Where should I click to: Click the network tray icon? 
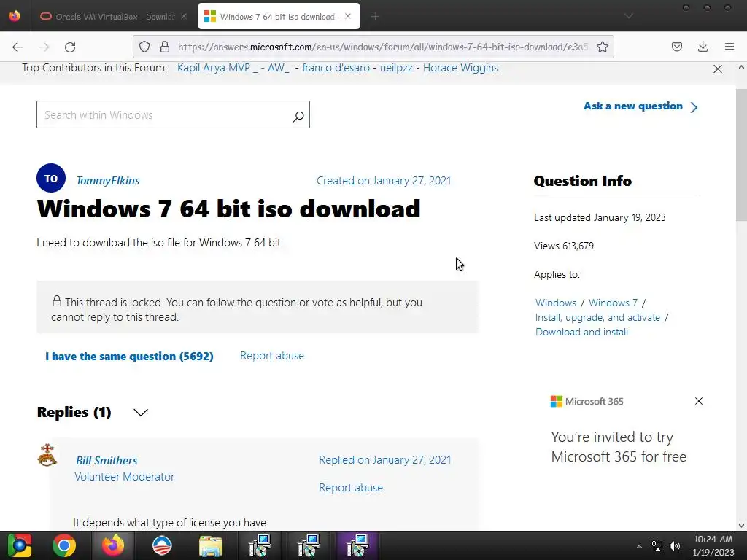click(657, 545)
